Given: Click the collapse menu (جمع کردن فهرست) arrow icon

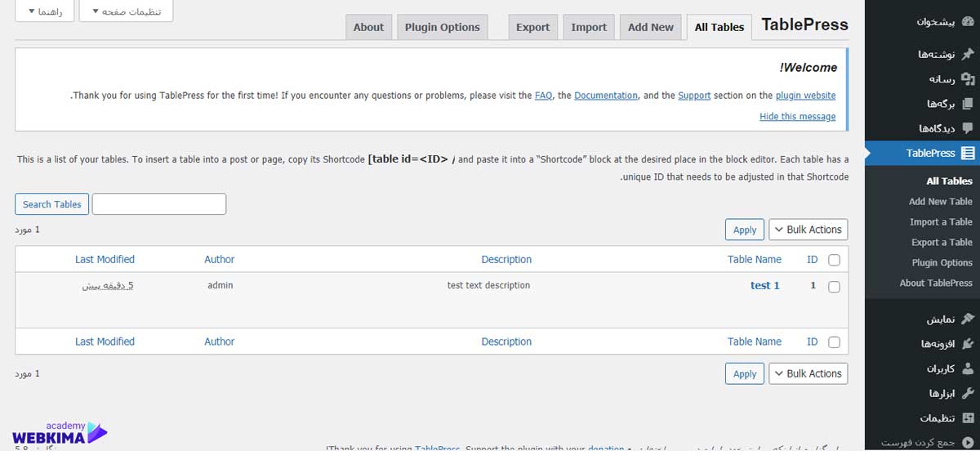Looking at the screenshot, I should [968, 443].
